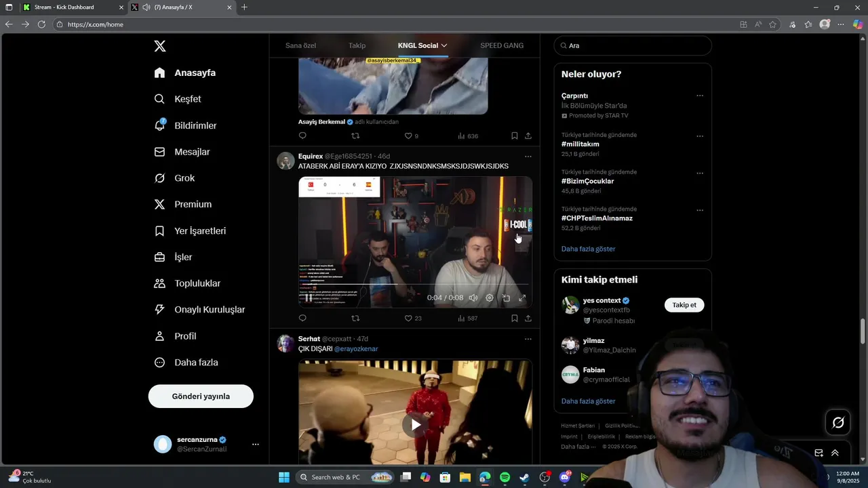Viewport: 868px width, 488px height.
Task: View Equirex post analytics 587
Action: click(467, 318)
